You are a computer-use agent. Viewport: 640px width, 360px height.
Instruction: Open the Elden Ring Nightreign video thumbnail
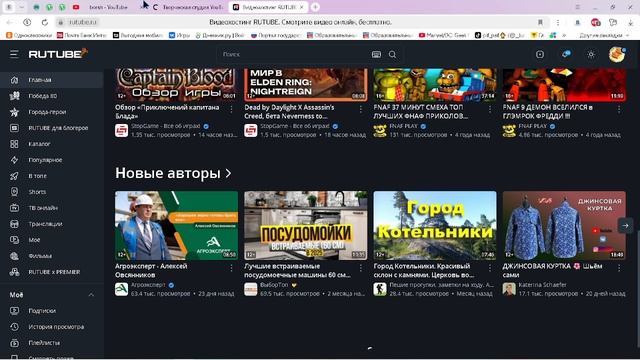tap(306, 84)
